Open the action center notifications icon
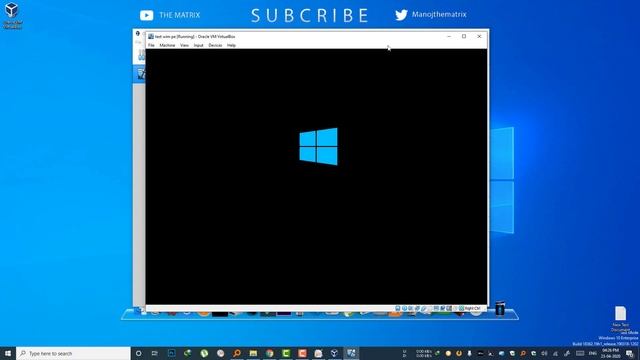This screenshot has width=640, height=360. 629,353
